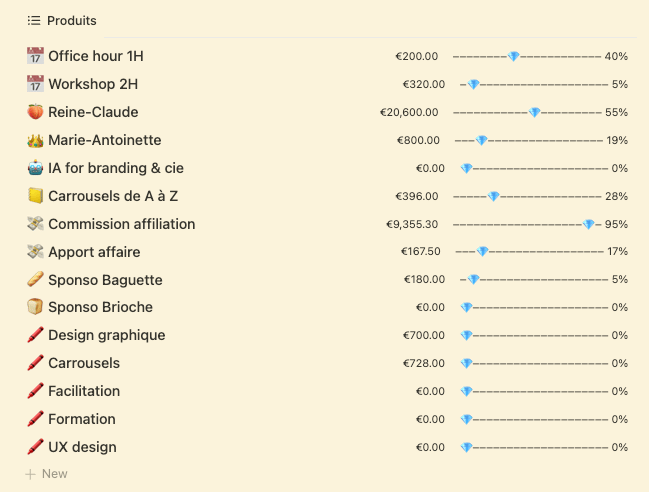The height and width of the screenshot is (492, 649).
Task: Click the crown icon for Marie-Antoinette
Action: click(35, 140)
